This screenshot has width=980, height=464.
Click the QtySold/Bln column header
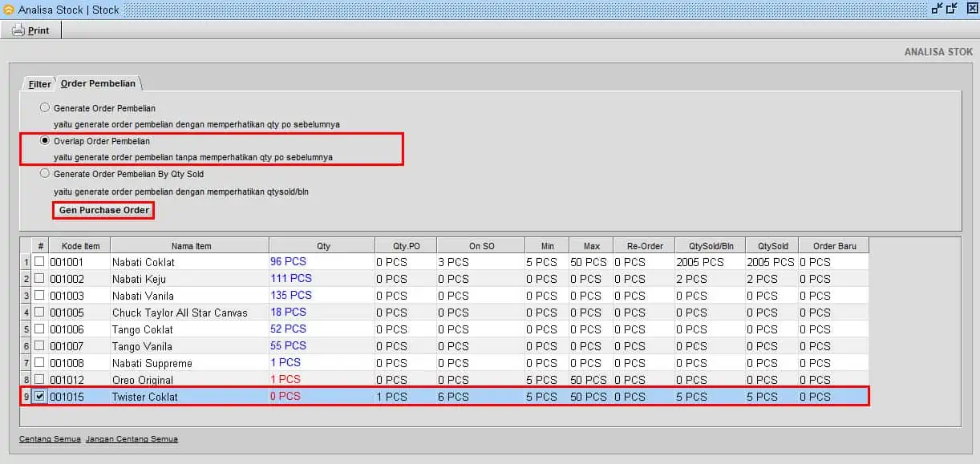pos(711,246)
